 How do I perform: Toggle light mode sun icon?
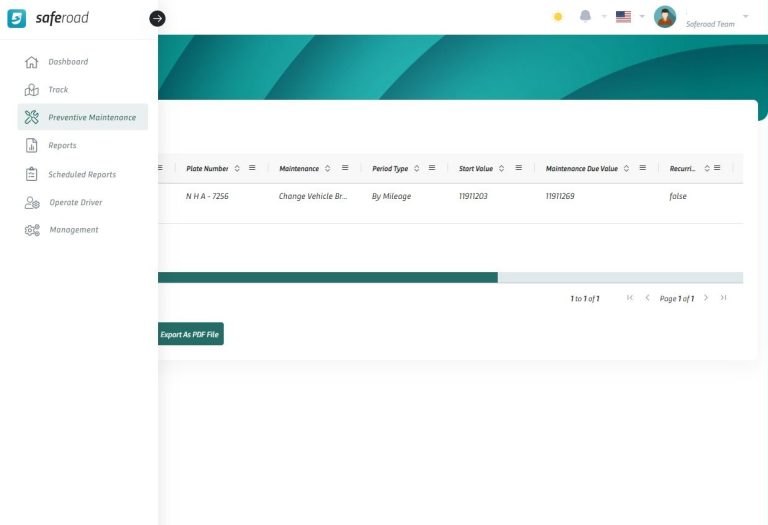point(558,17)
